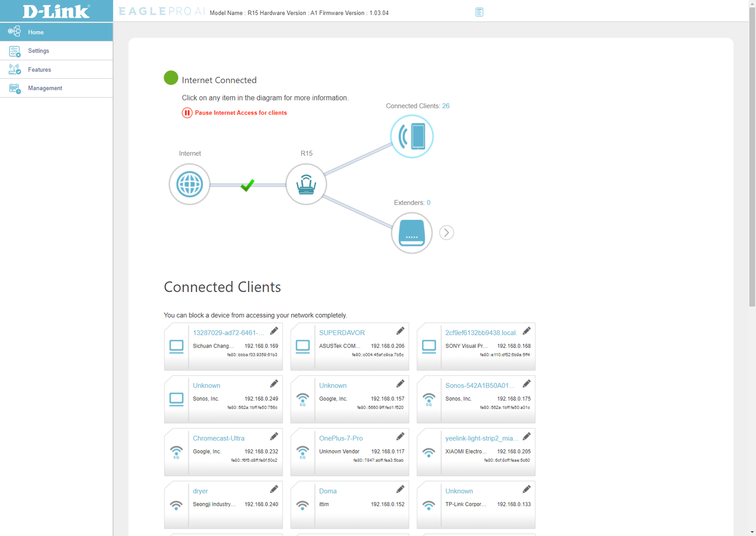Edit the Sonos-542A1B50A01 client
756x536 pixels.
tap(526, 384)
